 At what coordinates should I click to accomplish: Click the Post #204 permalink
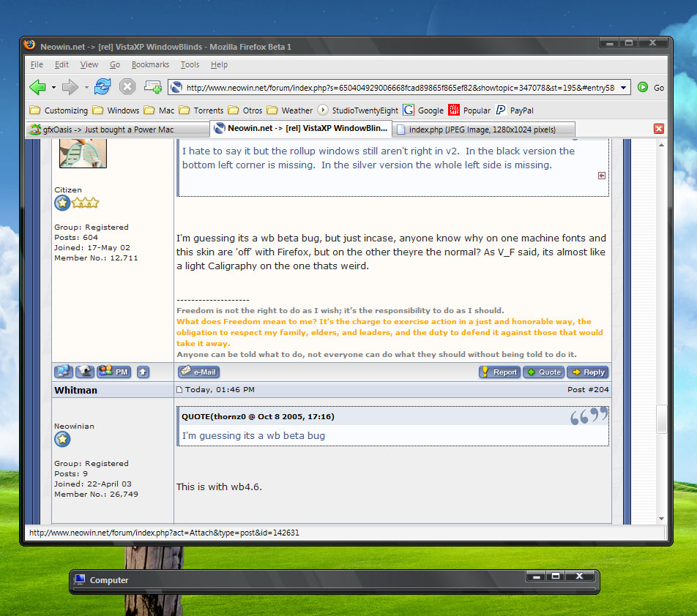588,389
